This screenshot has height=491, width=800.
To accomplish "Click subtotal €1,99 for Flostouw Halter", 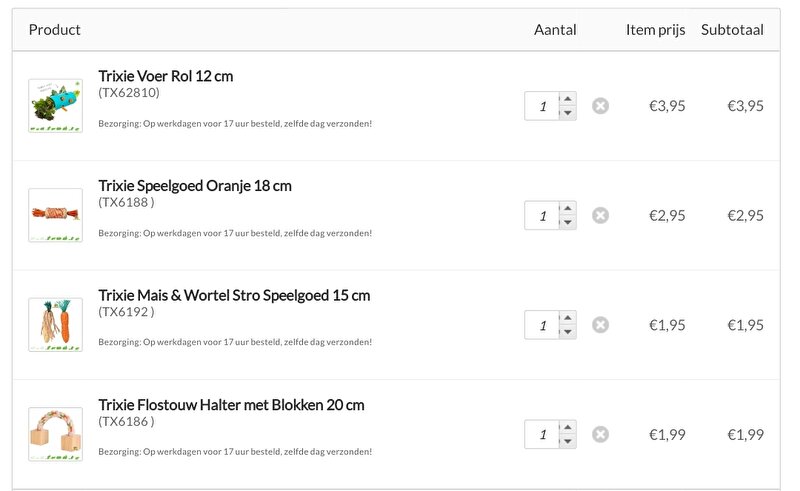I will 745,435.
